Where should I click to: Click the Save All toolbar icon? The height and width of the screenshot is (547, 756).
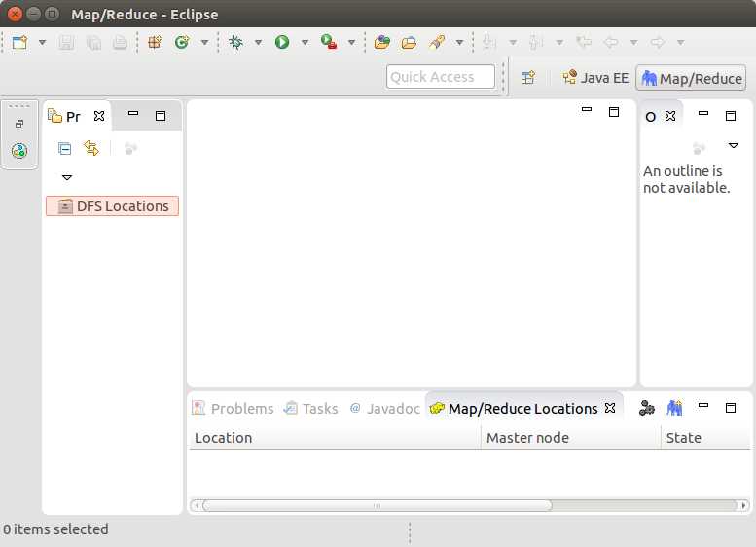point(93,43)
